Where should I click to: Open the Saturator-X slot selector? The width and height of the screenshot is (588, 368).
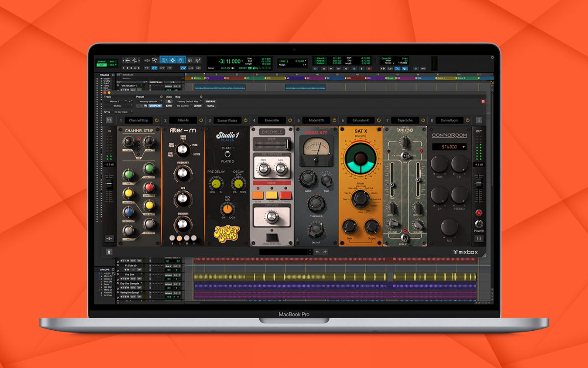point(361,120)
